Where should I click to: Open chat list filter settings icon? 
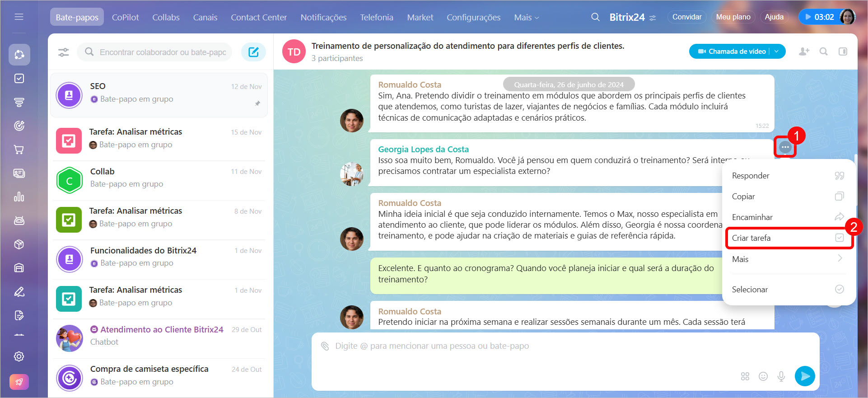pyautogui.click(x=64, y=52)
